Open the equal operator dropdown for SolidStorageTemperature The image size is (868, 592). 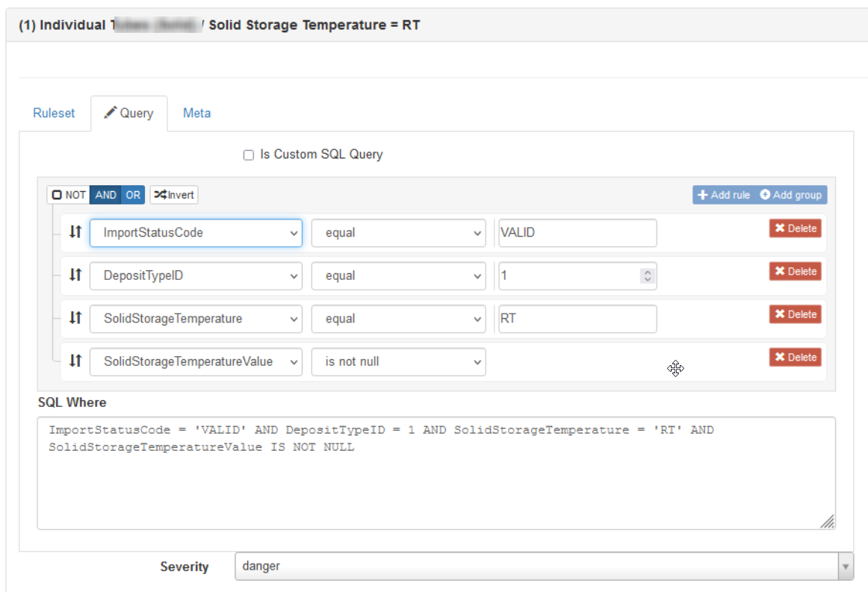[x=399, y=319]
